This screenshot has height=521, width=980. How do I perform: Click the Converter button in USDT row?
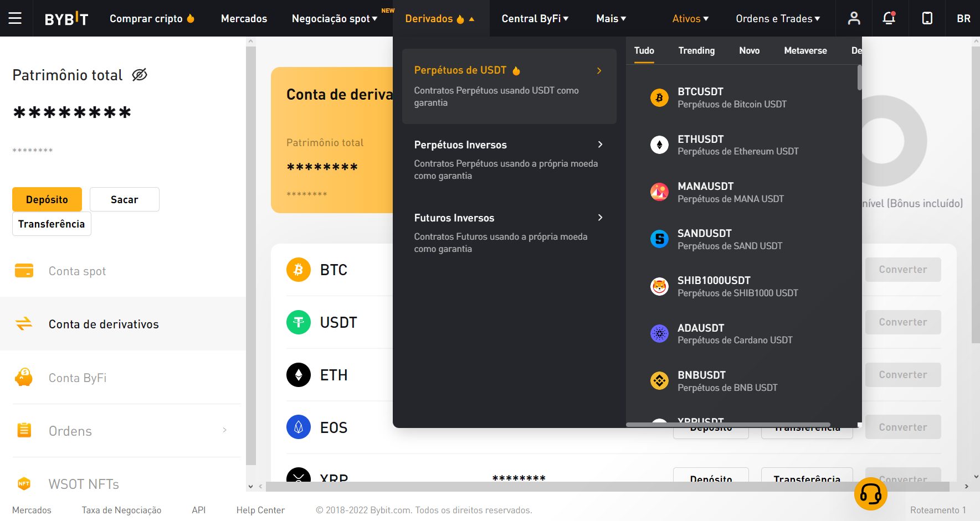tap(903, 322)
